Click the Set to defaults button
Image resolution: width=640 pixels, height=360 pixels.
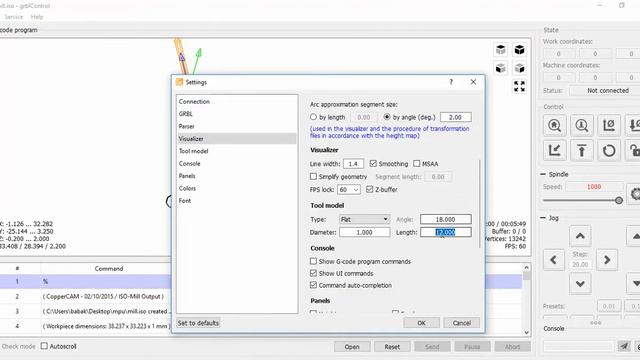tap(198, 323)
